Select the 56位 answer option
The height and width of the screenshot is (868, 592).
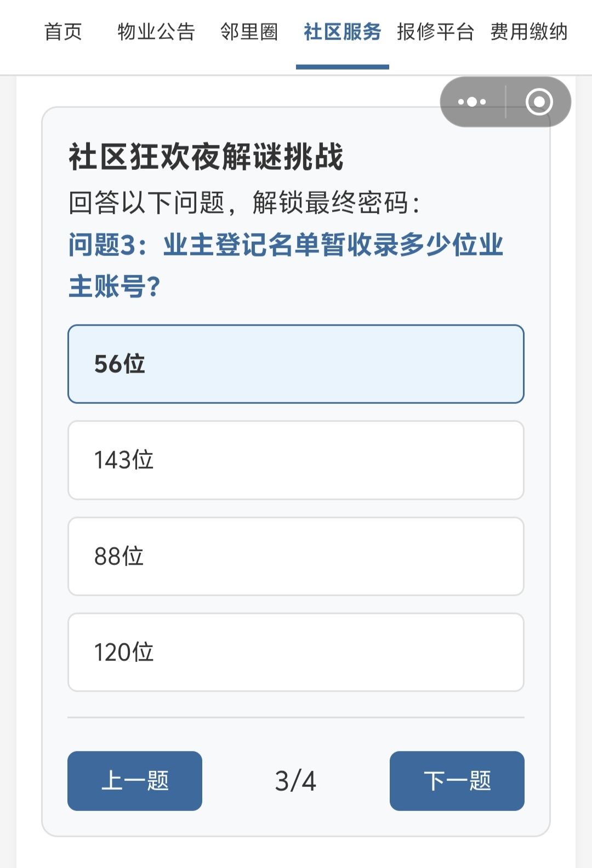(296, 364)
